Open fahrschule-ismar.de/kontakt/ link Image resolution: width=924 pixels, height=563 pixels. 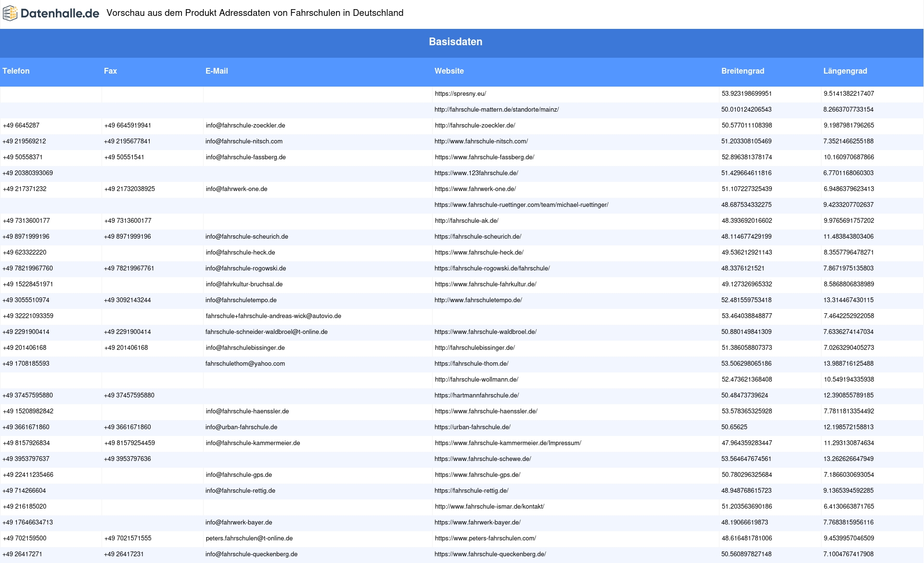pyautogui.click(x=489, y=507)
